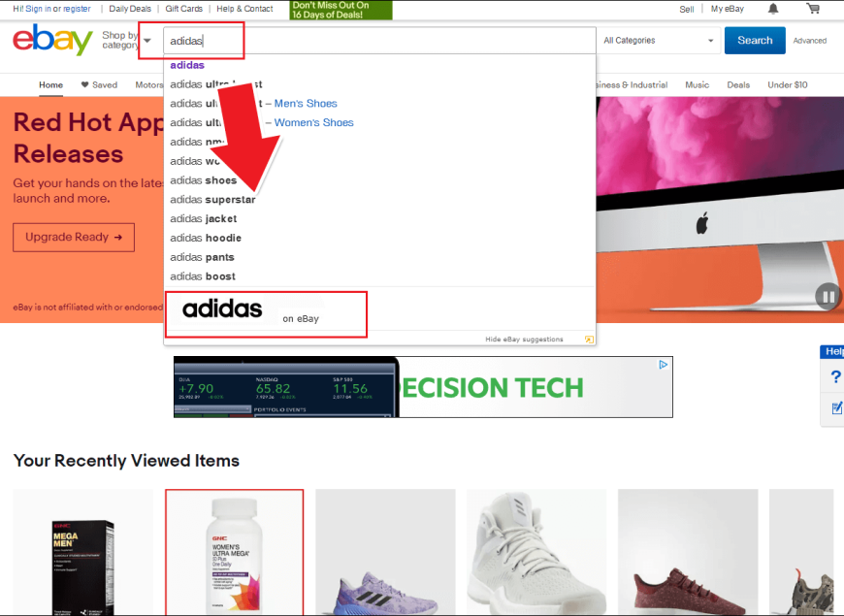
Task: Open the Under $10 tab
Action: pos(788,85)
